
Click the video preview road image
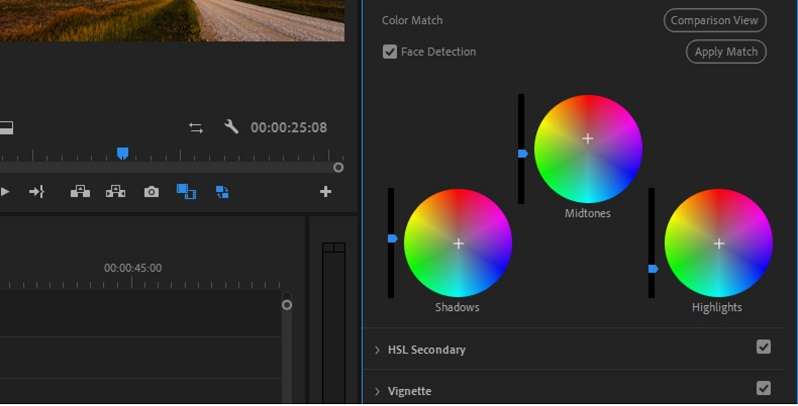tap(172, 20)
